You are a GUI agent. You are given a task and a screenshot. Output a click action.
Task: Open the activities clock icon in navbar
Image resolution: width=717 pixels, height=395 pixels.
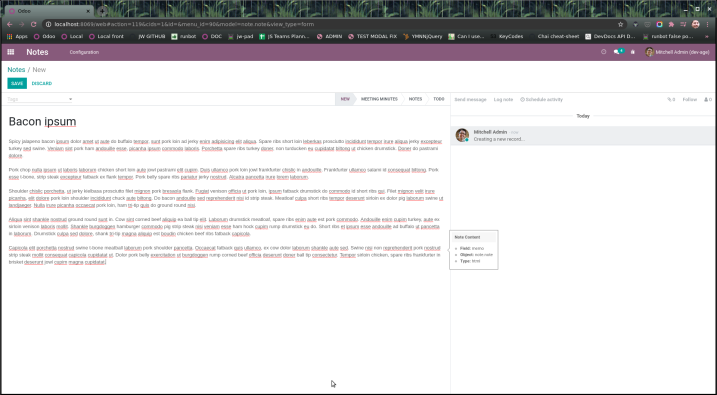[603, 52]
